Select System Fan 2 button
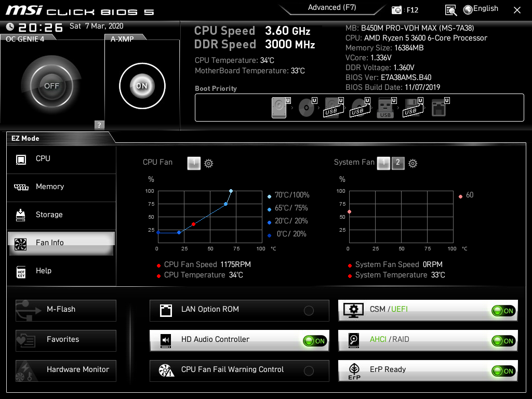Viewport: 532px width, 399px height. (x=398, y=163)
